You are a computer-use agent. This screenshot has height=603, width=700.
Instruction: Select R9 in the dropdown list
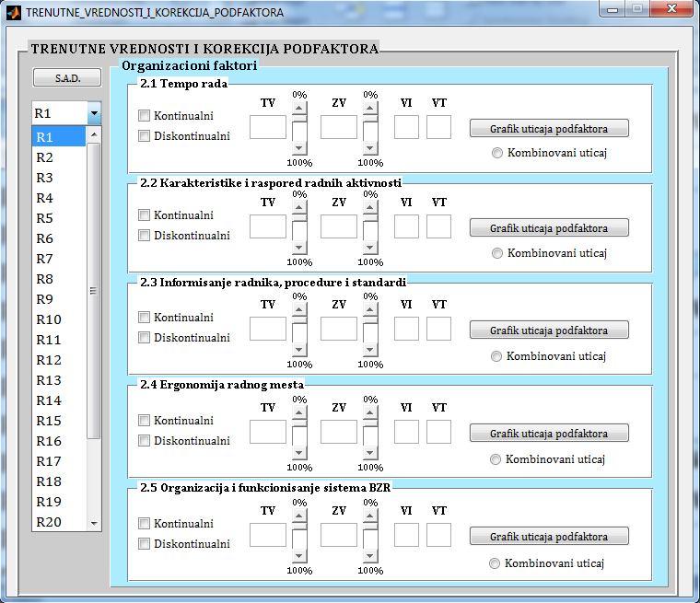pyautogui.click(x=58, y=298)
